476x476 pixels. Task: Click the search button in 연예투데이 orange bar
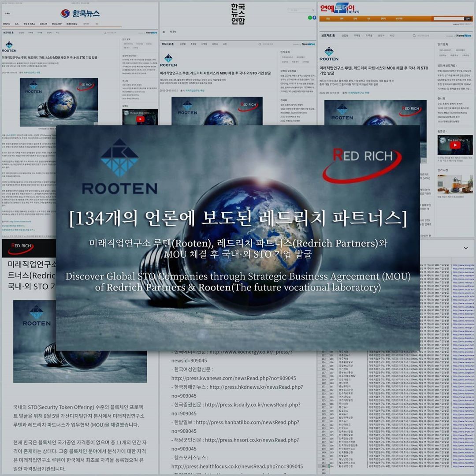click(x=468, y=19)
